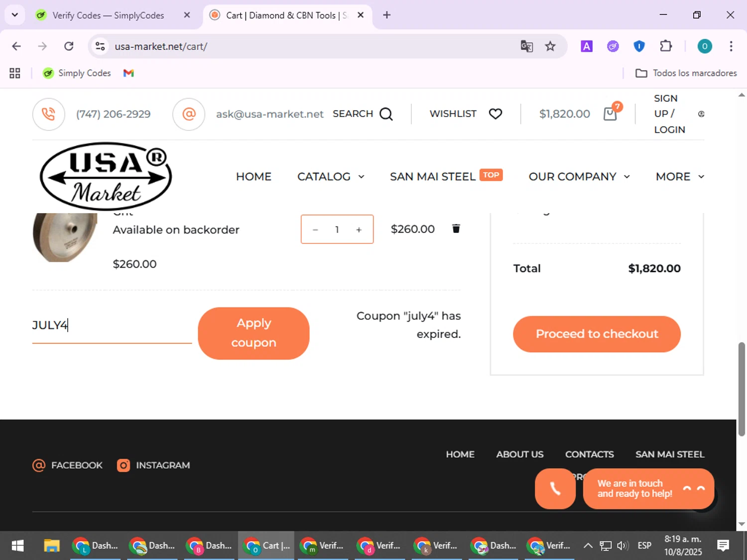Click the coupon code field containing JULY4
This screenshot has height=560, width=747.
[x=112, y=326]
